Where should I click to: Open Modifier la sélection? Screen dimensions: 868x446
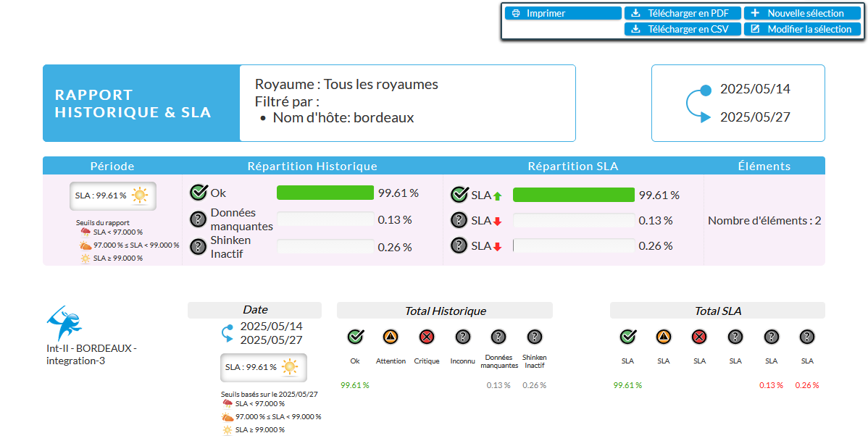tap(802, 30)
